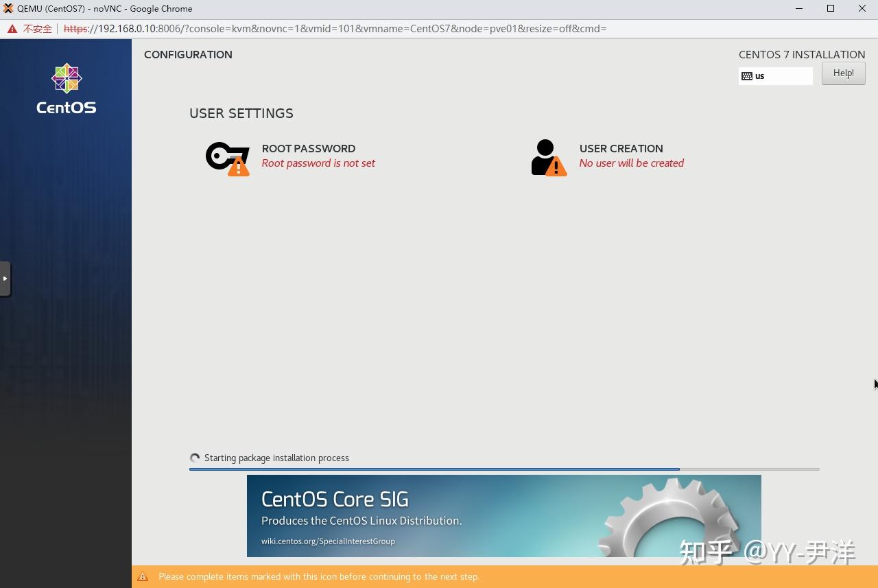The width and height of the screenshot is (878, 588).
Task: Click the wiki.centos.org/SpecialInterestGroup text
Action: 328,541
